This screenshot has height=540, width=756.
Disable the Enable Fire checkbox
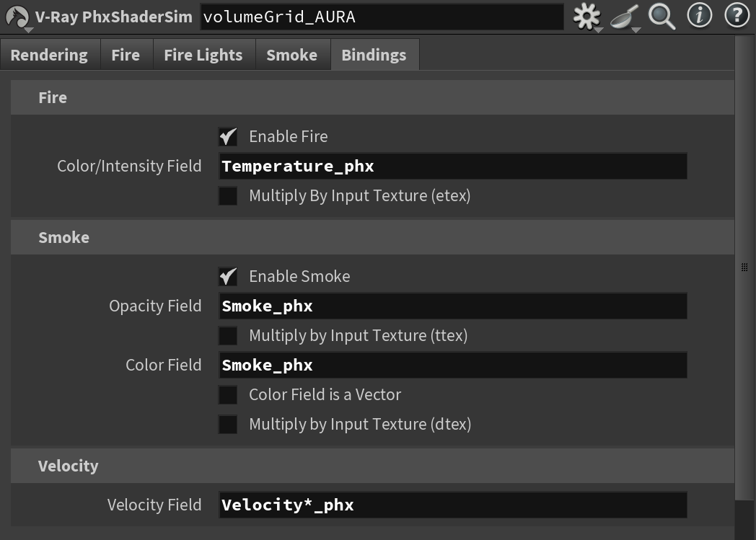[x=228, y=137]
